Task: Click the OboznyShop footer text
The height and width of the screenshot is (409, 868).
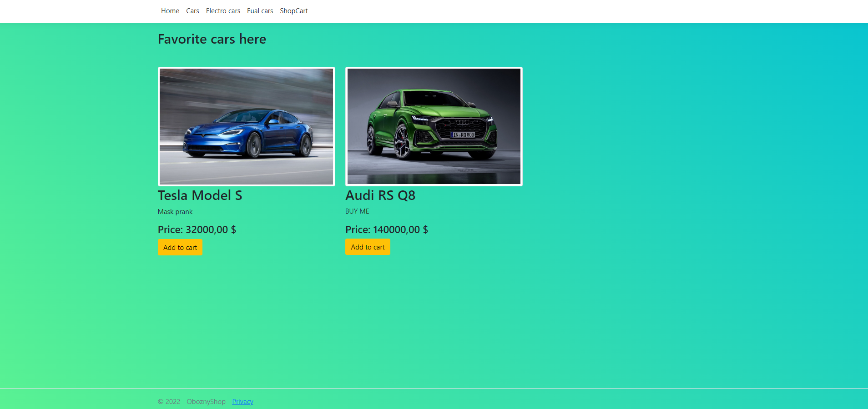Action: click(206, 402)
